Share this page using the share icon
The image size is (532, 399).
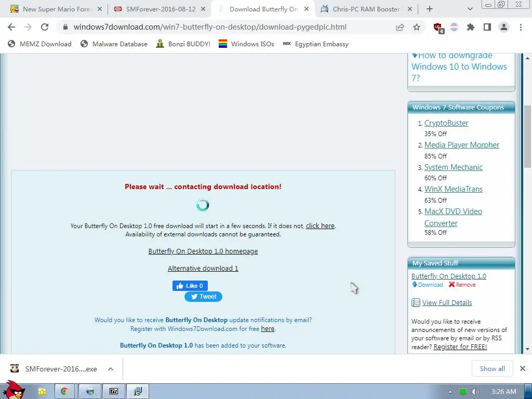[x=400, y=27]
